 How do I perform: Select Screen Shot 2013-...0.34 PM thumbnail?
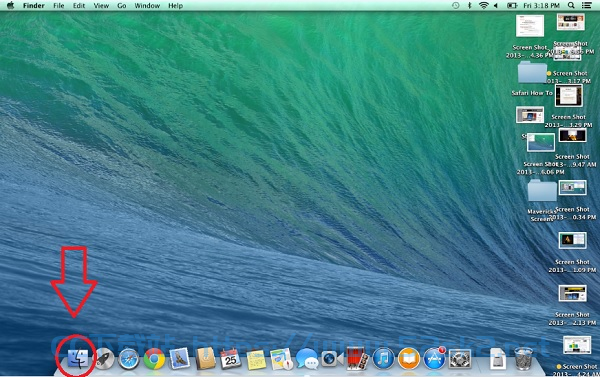click(572, 188)
